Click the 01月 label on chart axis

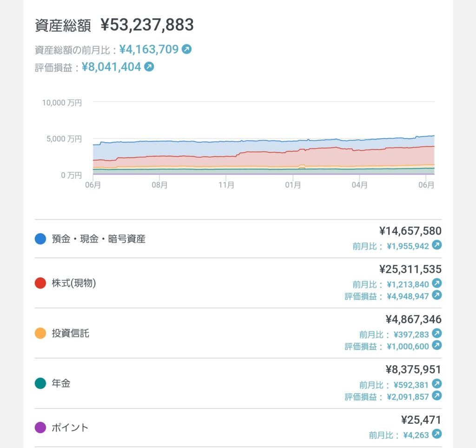click(x=293, y=185)
